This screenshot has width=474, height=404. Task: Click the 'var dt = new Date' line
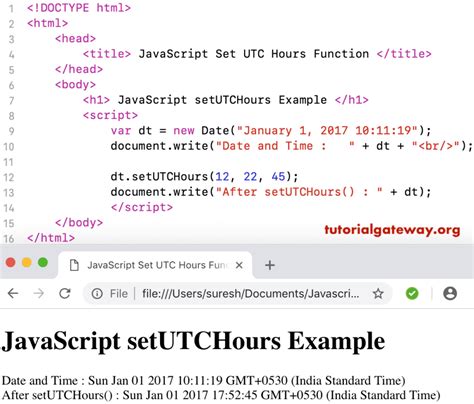[x=271, y=130]
